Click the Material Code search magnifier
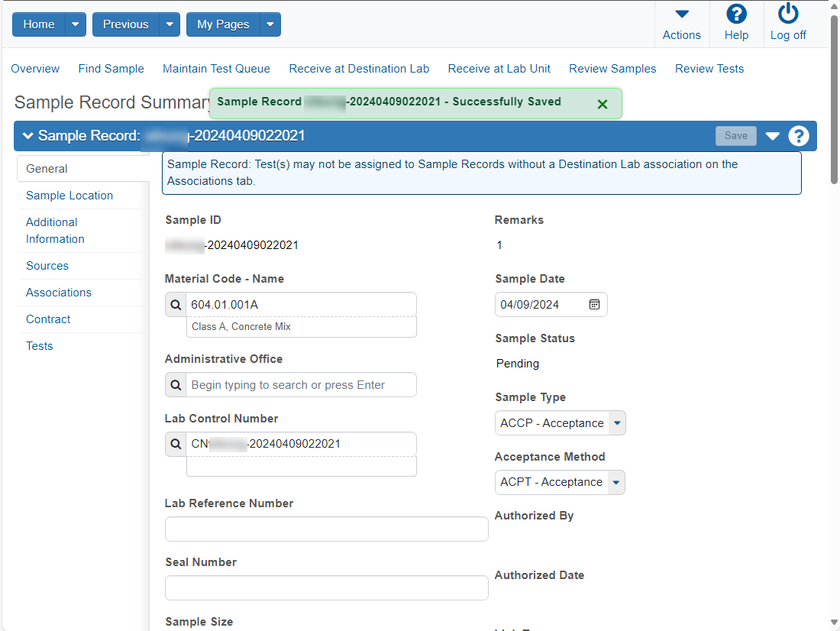Image resolution: width=840 pixels, height=631 pixels. click(x=176, y=305)
